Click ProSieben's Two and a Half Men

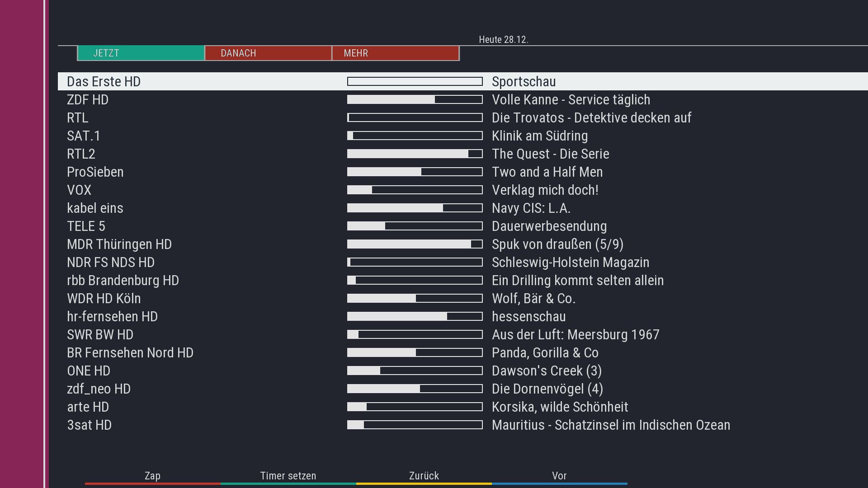[x=547, y=172]
